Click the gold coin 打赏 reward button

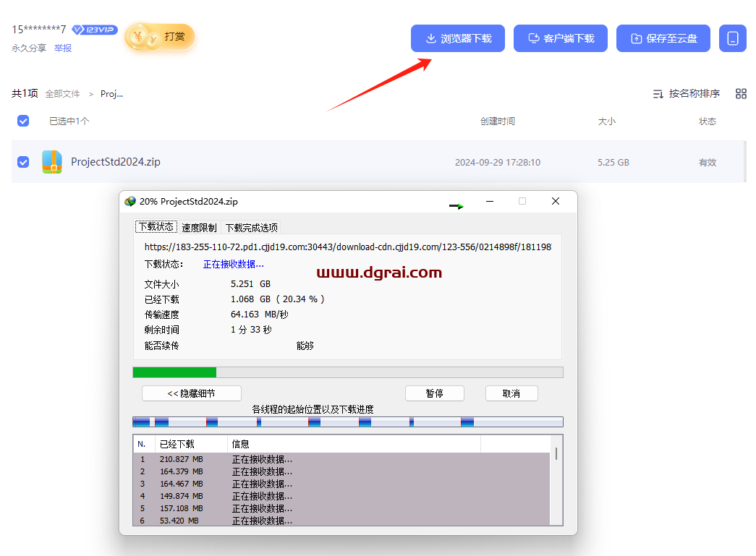[160, 37]
